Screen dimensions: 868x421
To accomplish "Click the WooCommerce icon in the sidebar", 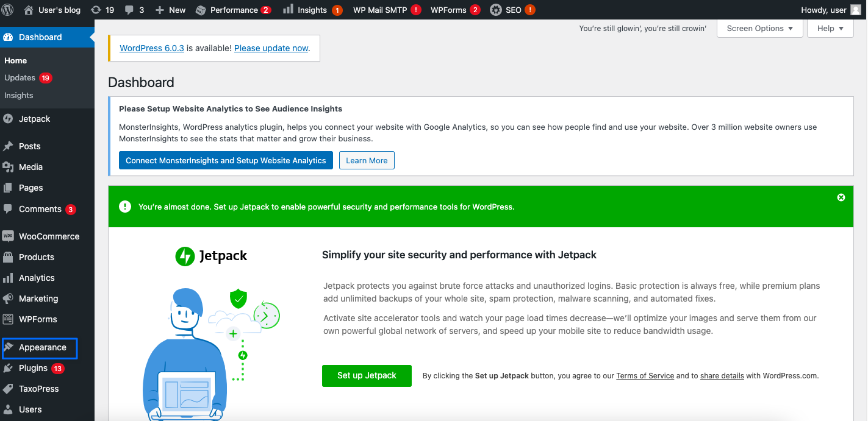I will click(x=8, y=236).
